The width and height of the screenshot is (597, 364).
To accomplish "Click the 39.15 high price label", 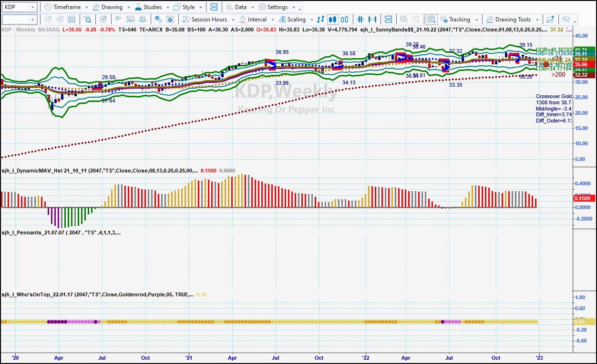I will [x=526, y=45].
